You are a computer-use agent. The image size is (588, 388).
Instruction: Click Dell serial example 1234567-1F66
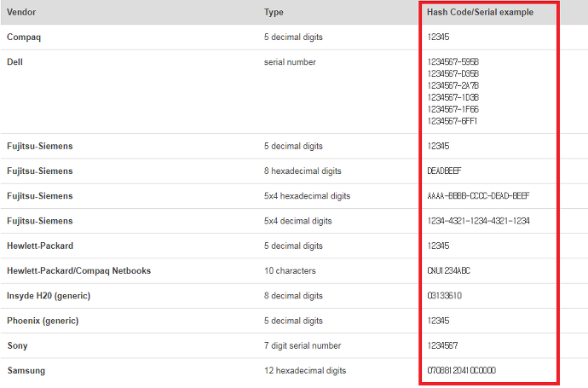453,109
